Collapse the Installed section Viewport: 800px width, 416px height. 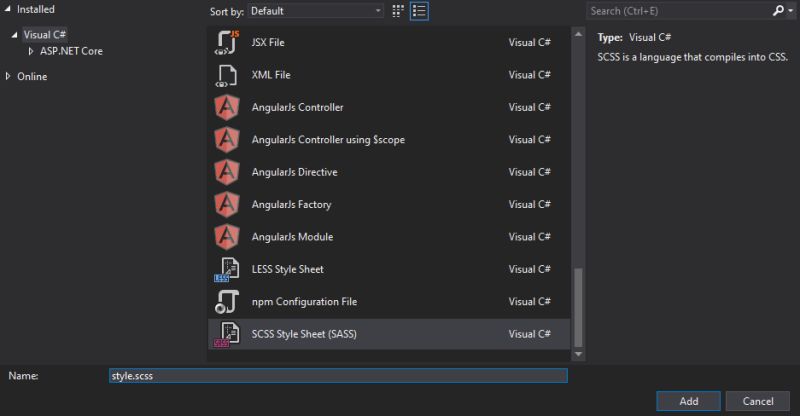pos(8,9)
